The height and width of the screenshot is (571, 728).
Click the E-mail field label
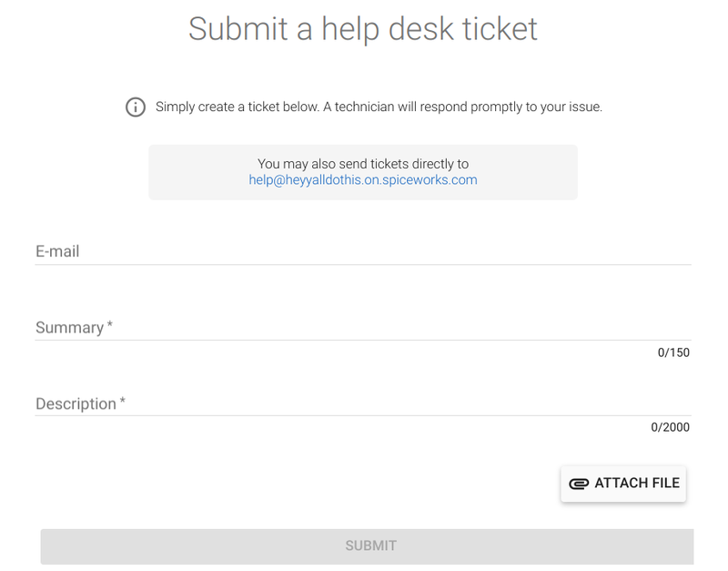[x=57, y=251]
